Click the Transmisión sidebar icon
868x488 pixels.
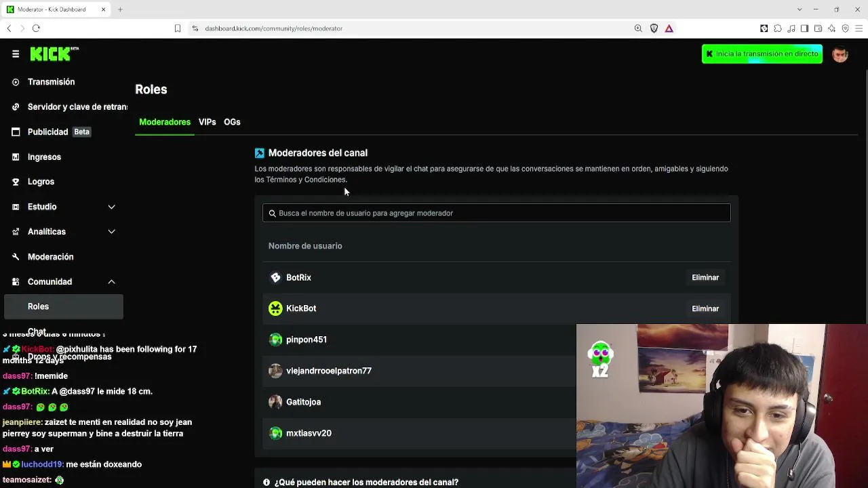[x=16, y=82]
